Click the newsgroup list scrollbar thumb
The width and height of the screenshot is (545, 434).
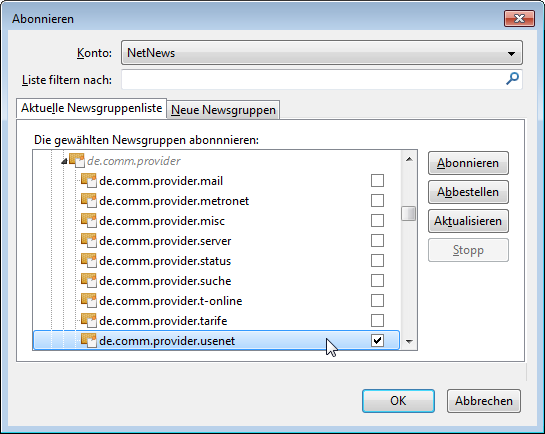coord(409,213)
